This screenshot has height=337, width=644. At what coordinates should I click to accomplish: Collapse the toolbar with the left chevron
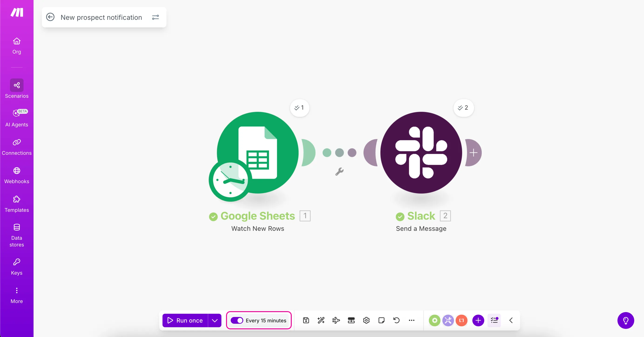[511, 320]
